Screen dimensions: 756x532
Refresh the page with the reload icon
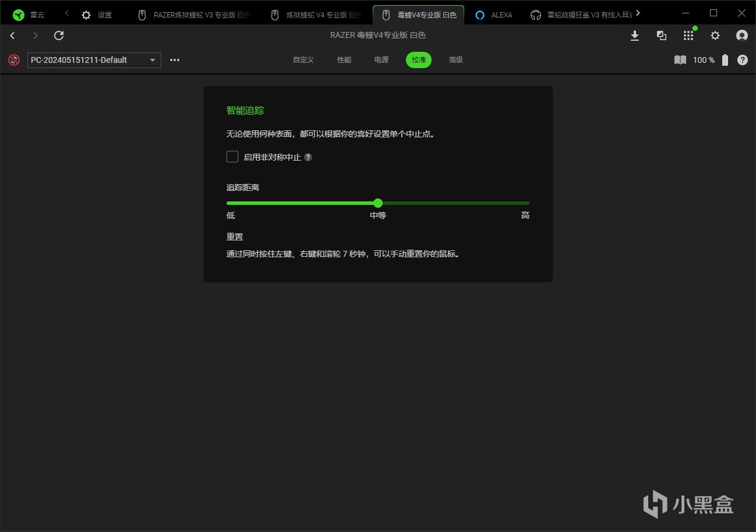coord(59,36)
